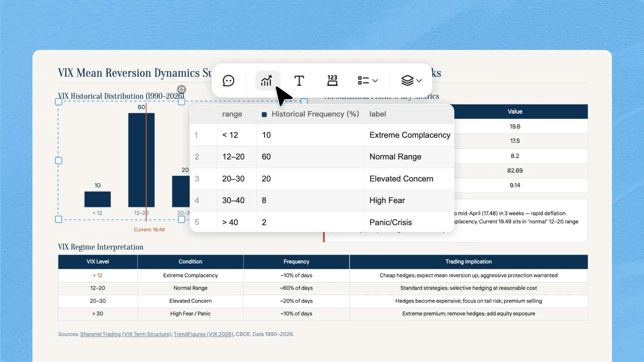Click '~20% of days' frequency cell

pyautogui.click(x=296, y=301)
